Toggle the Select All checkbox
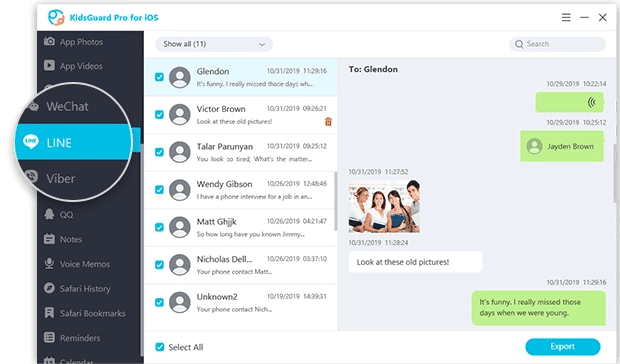 point(160,347)
